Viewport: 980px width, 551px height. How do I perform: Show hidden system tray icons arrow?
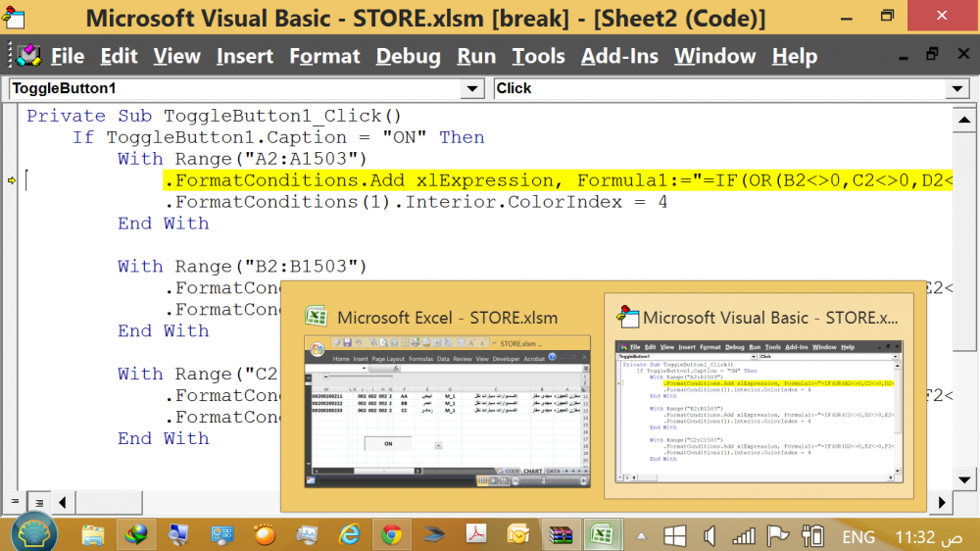tap(641, 536)
